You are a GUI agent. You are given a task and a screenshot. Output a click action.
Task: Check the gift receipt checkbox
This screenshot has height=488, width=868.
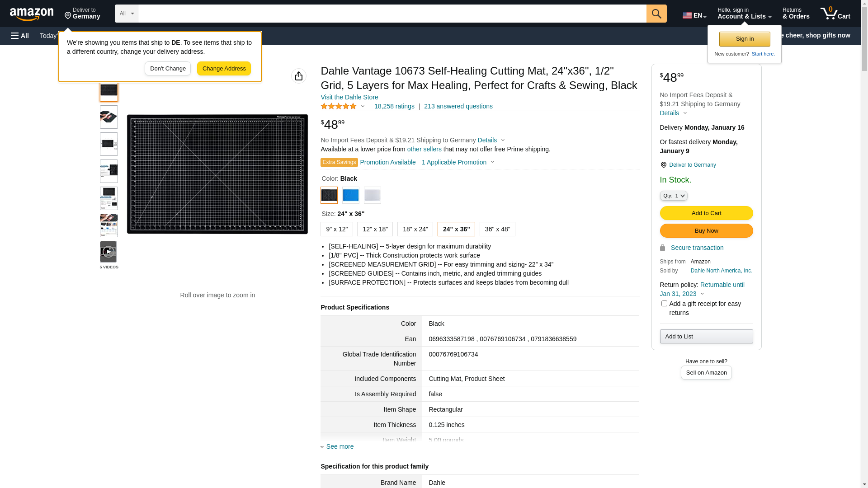coord(664,304)
